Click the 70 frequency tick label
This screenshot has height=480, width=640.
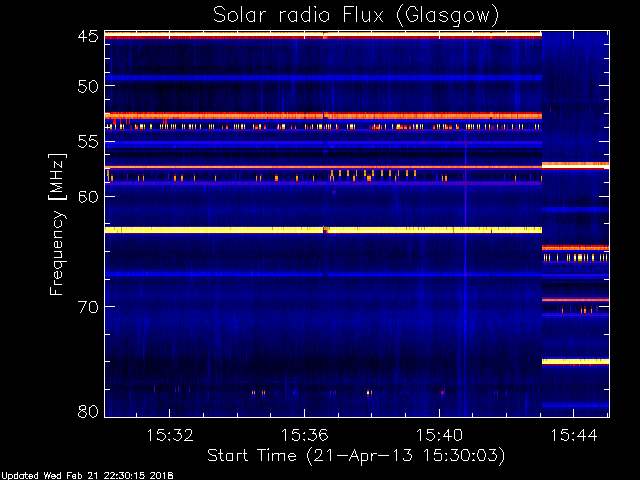coord(88,307)
